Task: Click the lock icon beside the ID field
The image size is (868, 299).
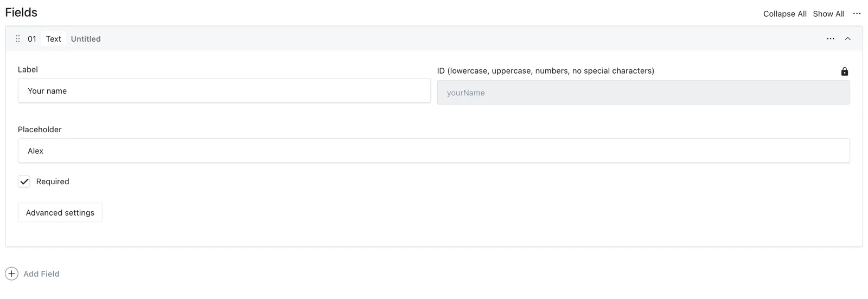Action: pyautogui.click(x=845, y=71)
